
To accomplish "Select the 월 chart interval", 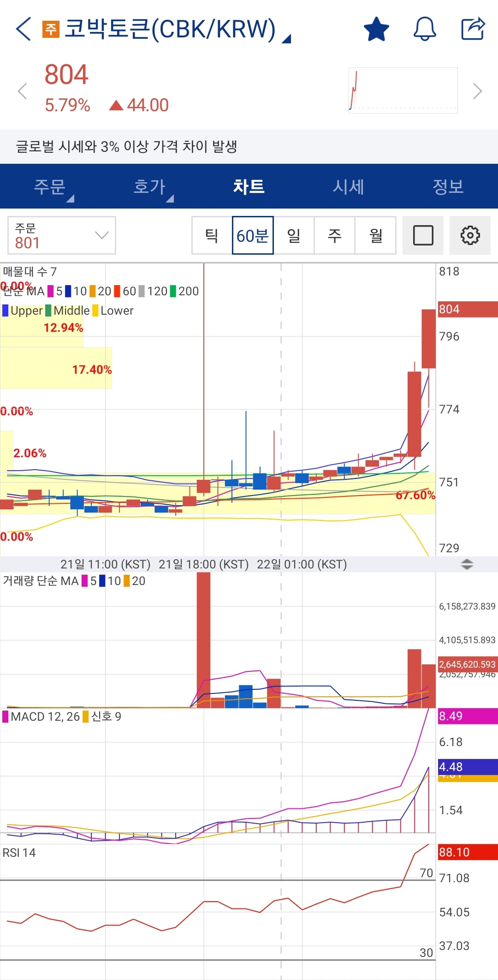I will point(375,235).
